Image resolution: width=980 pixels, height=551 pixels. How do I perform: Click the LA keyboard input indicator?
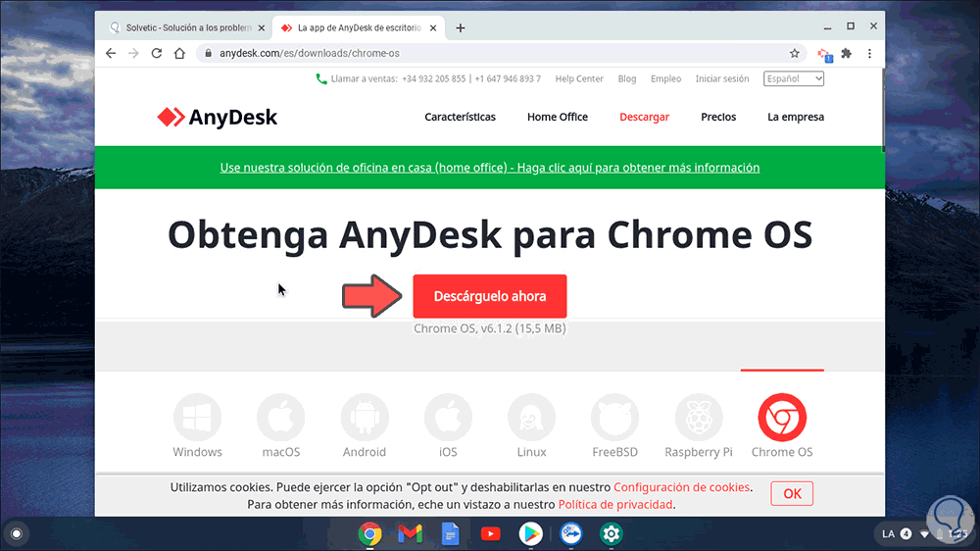tap(888, 533)
